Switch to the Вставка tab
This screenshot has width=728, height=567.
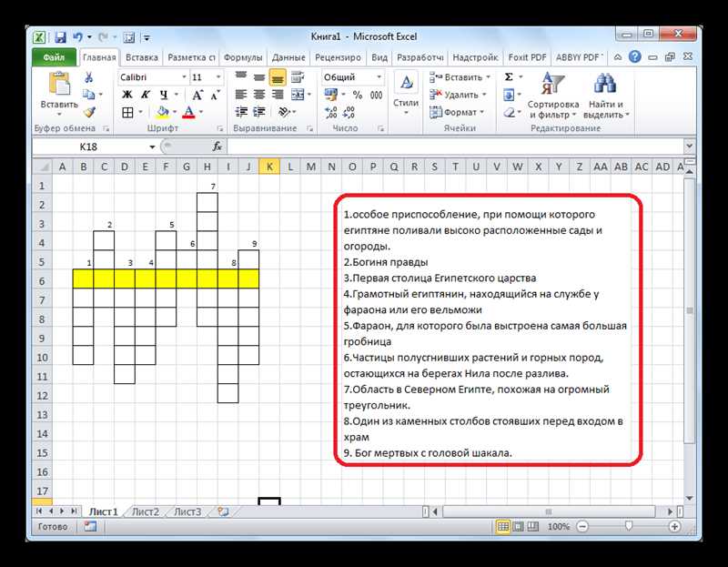(142, 57)
